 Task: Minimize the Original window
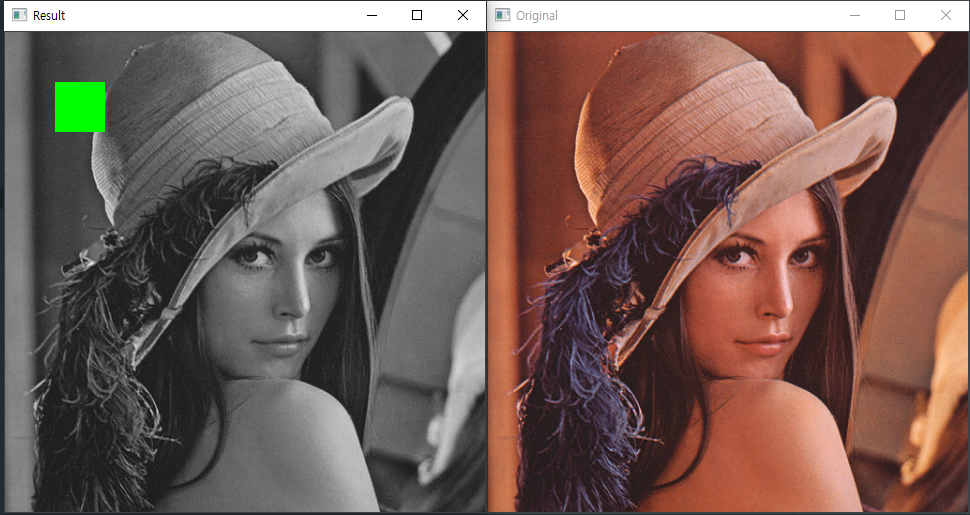[855, 15]
